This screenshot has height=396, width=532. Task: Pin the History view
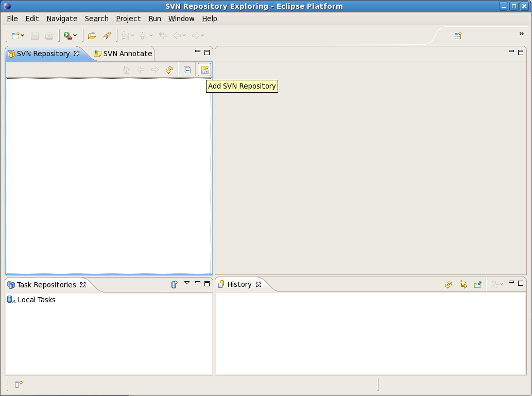(x=477, y=284)
